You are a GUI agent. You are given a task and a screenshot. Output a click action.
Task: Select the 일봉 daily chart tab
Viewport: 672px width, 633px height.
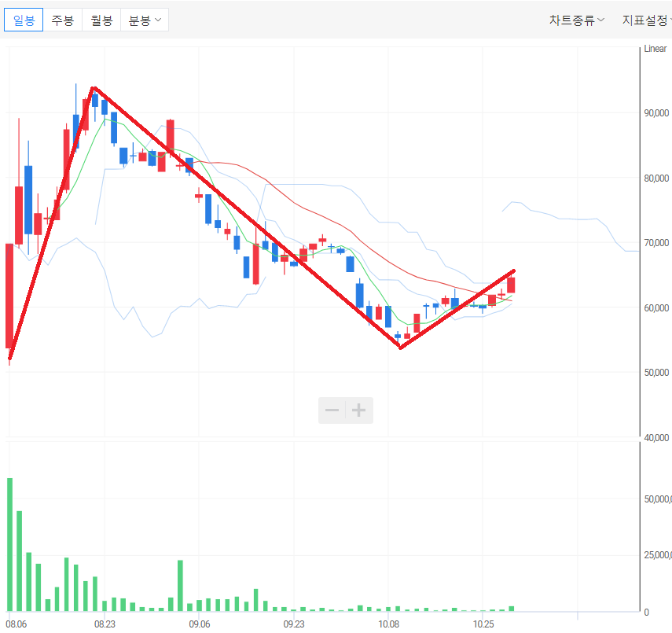coord(24,20)
